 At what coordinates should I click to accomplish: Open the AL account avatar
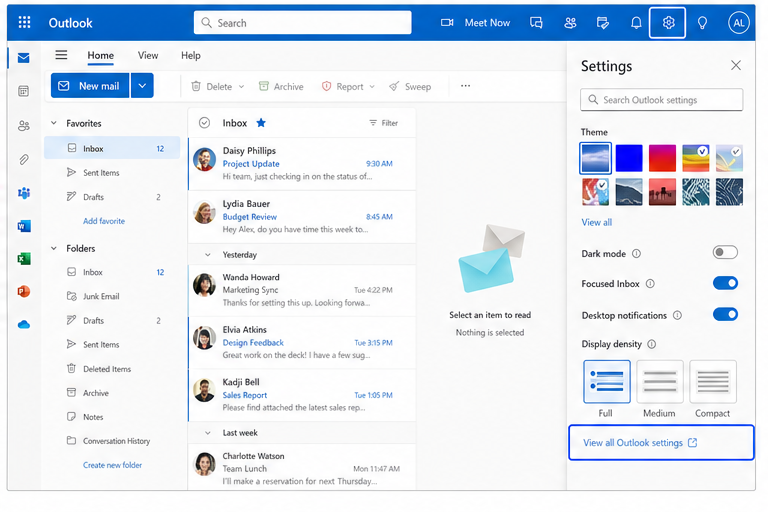click(x=739, y=23)
